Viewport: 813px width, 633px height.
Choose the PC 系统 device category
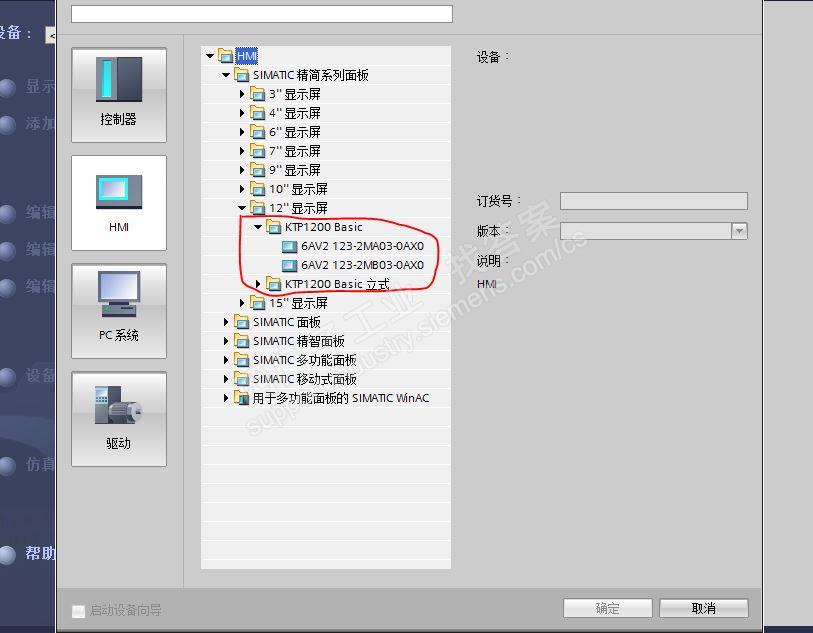(119, 311)
